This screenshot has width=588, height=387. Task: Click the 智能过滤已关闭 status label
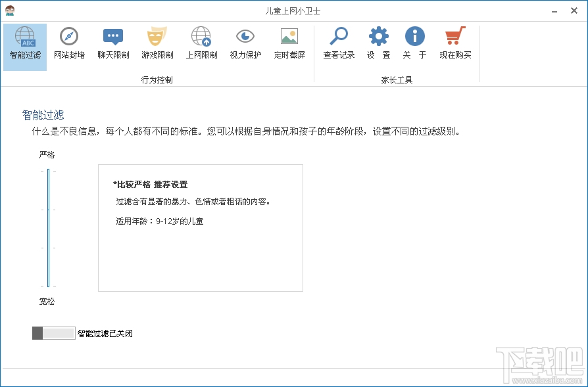tap(105, 333)
